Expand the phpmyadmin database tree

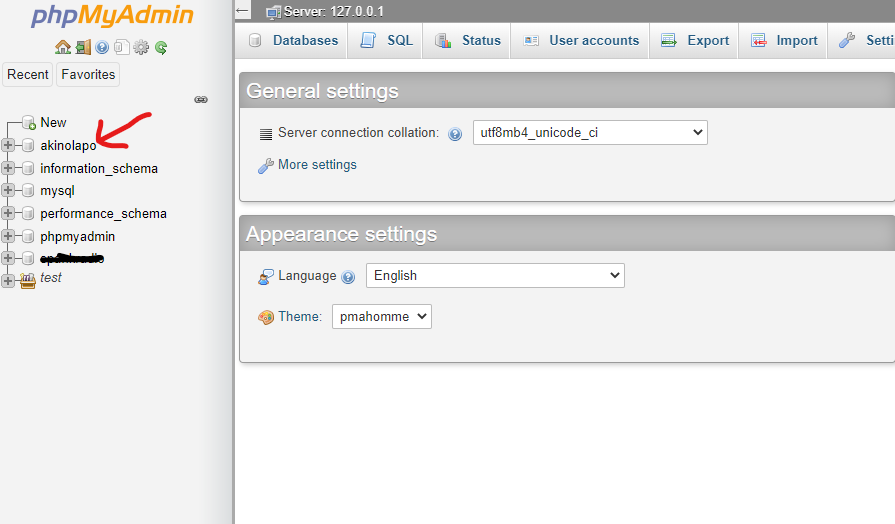coord(7,236)
